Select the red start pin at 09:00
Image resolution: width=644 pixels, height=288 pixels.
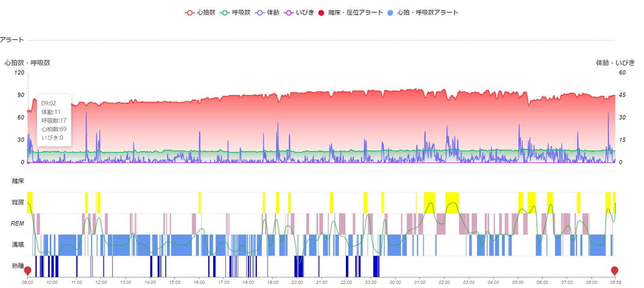(x=28, y=270)
